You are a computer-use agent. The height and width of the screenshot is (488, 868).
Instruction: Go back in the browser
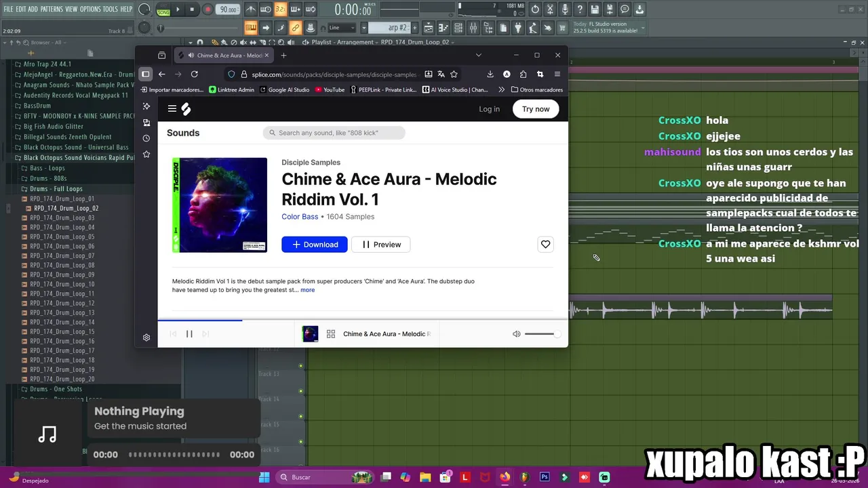click(161, 75)
